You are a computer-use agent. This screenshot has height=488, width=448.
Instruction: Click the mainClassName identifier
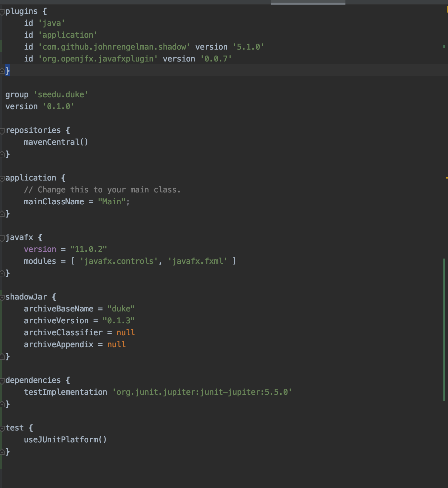click(54, 202)
